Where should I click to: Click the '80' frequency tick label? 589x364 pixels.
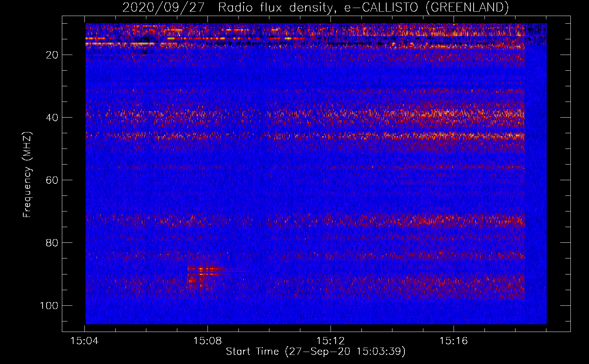coord(52,243)
